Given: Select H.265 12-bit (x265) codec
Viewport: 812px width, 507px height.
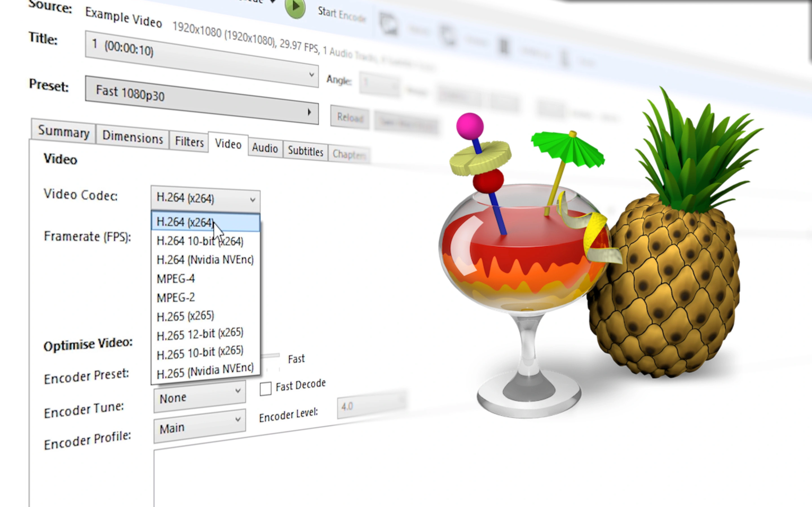Looking at the screenshot, I should [199, 333].
